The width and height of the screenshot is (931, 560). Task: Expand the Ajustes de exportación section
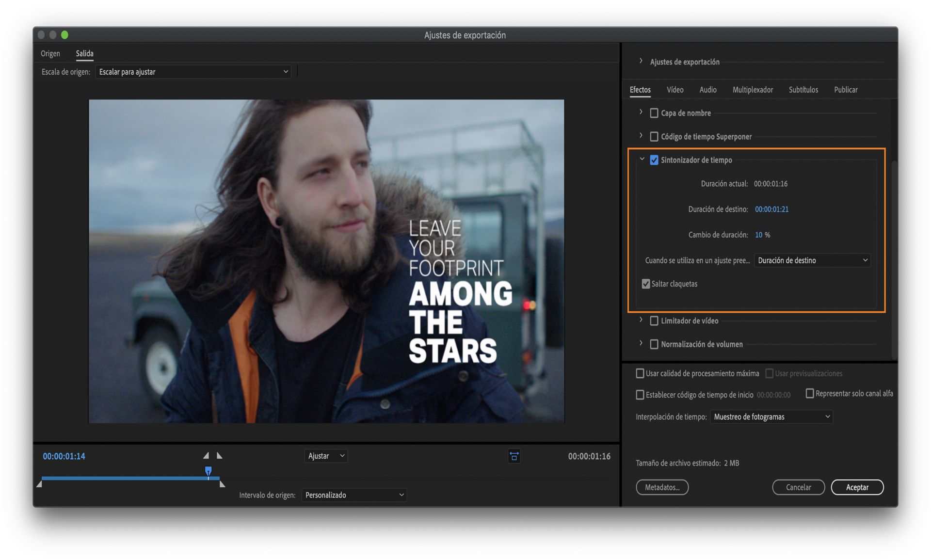641,61
